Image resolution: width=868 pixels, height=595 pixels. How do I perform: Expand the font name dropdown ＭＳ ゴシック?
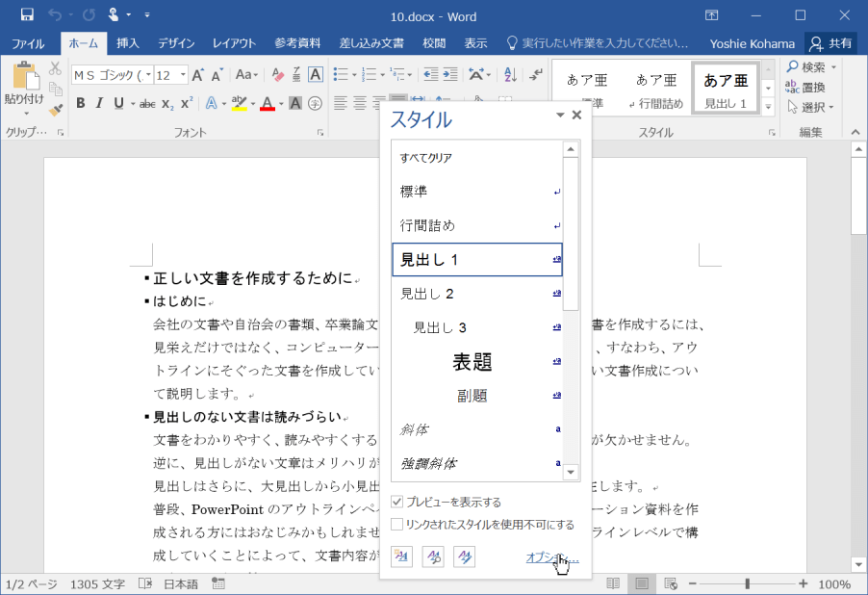tap(147, 75)
